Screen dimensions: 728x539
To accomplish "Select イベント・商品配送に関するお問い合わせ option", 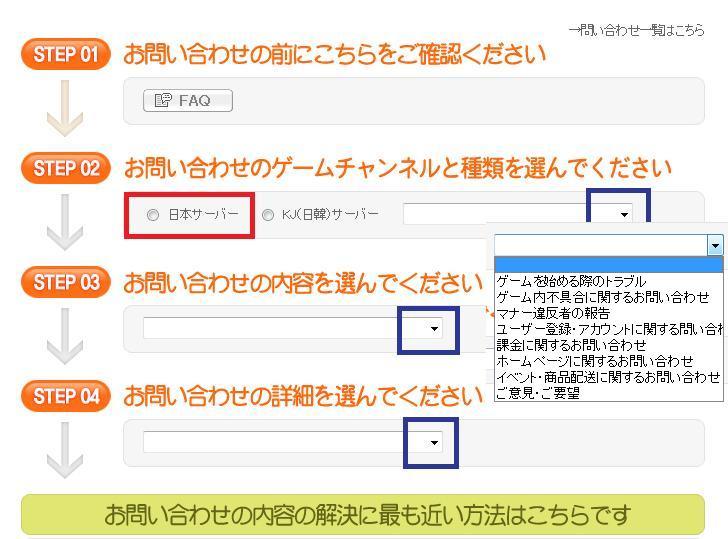I will click(x=607, y=377).
